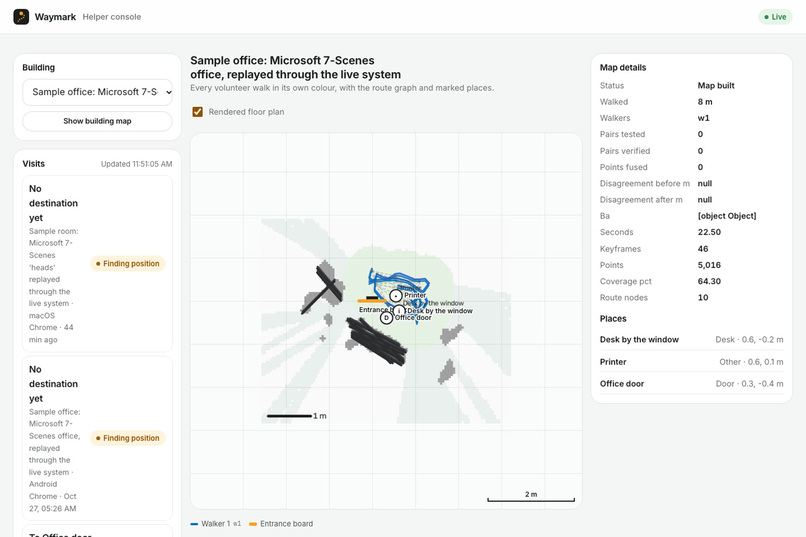
Task: Click the 'Visits' panel heading
Action: click(x=33, y=164)
